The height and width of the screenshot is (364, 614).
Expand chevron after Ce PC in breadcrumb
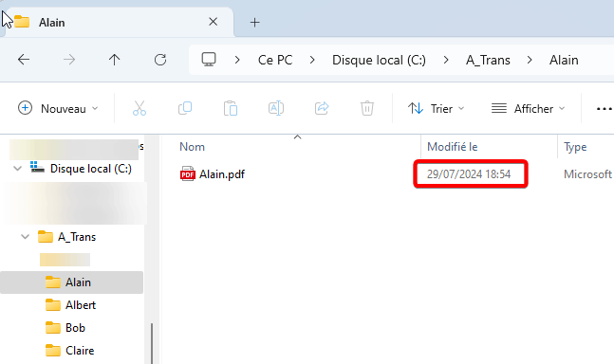pyautogui.click(x=312, y=60)
